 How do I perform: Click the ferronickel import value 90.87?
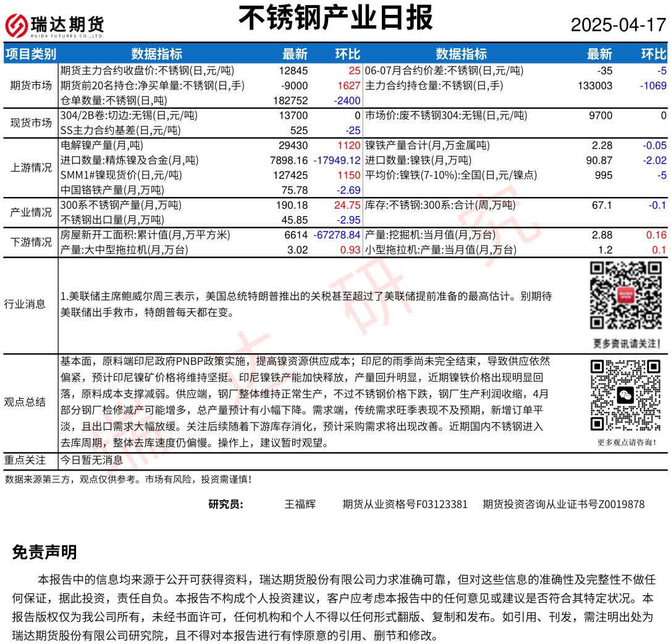click(x=599, y=161)
